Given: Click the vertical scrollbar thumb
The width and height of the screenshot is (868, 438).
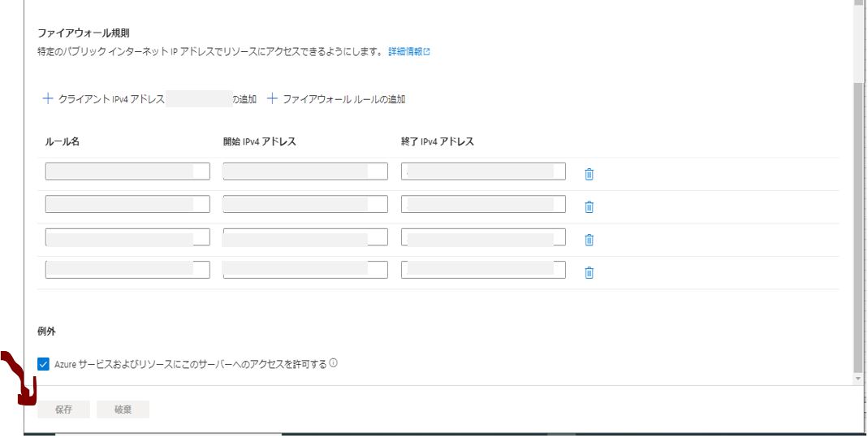Looking at the screenshot, I should (859, 219).
